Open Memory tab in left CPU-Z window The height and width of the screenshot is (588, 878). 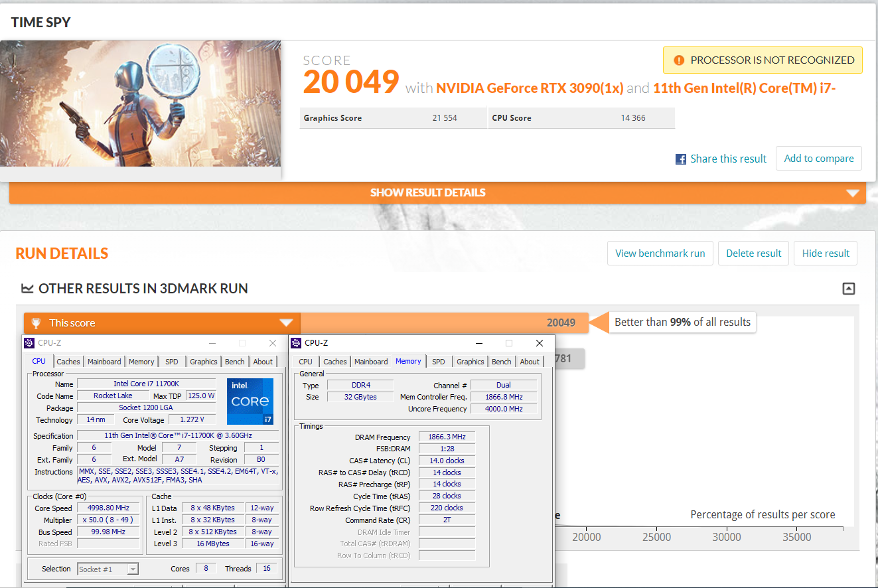[x=141, y=362]
